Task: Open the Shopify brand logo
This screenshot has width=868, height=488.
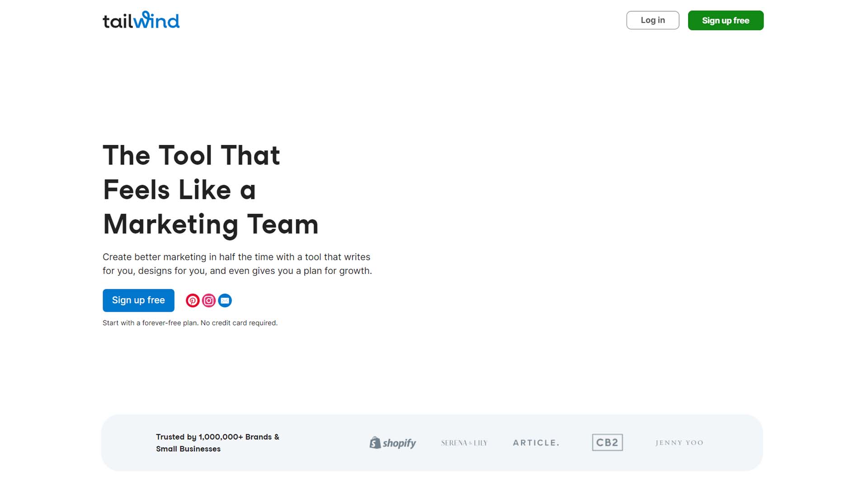Action: [392, 443]
